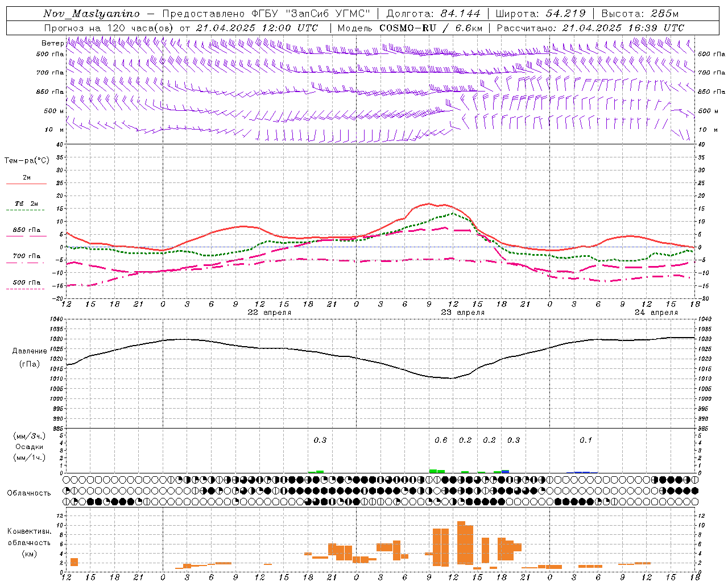Click the (мм/3ч.) precipitation unit label

30,436
